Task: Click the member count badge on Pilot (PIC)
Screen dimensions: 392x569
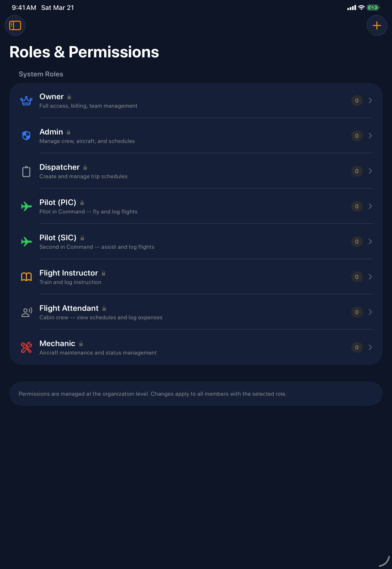Action: (x=357, y=206)
